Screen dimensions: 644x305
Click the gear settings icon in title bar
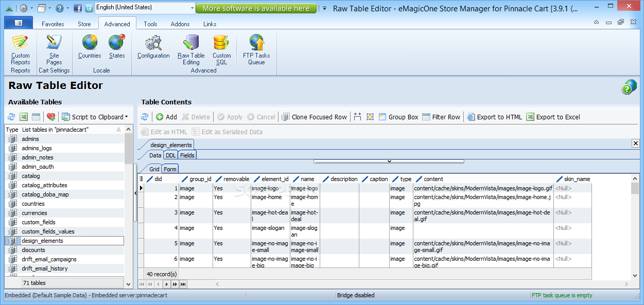pyautogui.click(x=24, y=8)
